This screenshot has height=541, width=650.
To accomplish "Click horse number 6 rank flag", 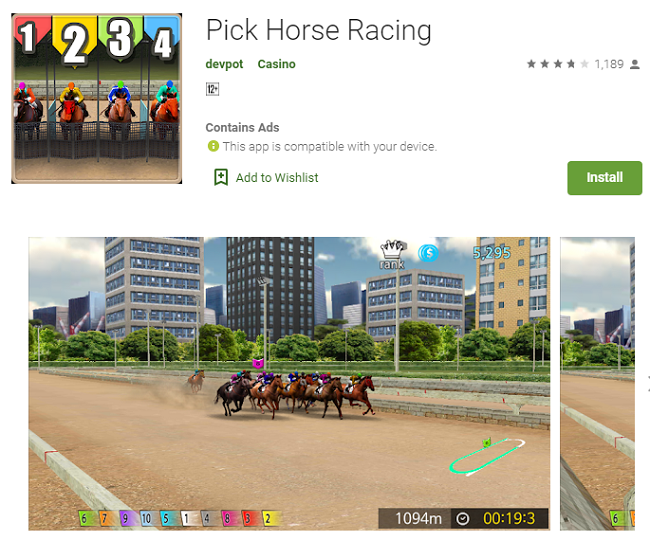I will (x=85, y=518).
